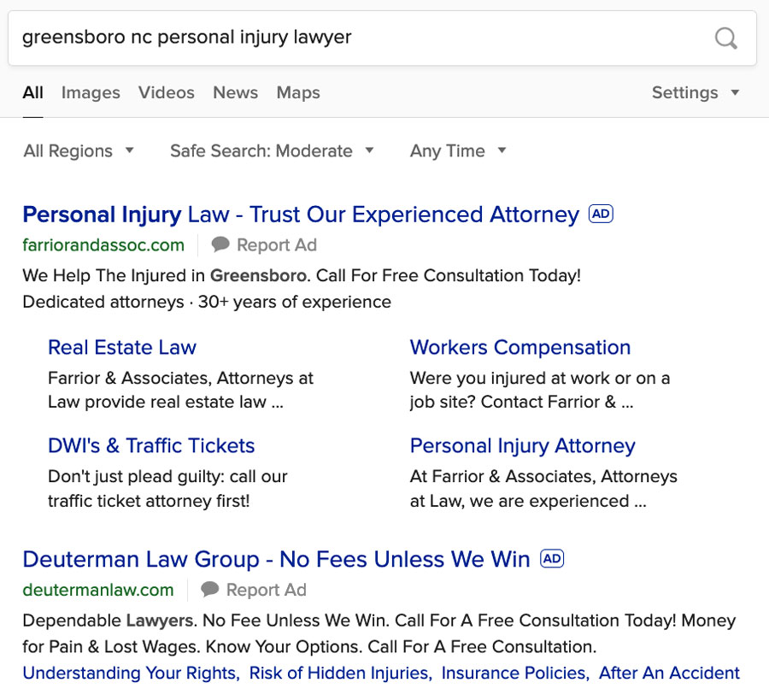Click the speech bubble icon near farriorandassoc.com
769x700 pixels.
coord(220,244)
